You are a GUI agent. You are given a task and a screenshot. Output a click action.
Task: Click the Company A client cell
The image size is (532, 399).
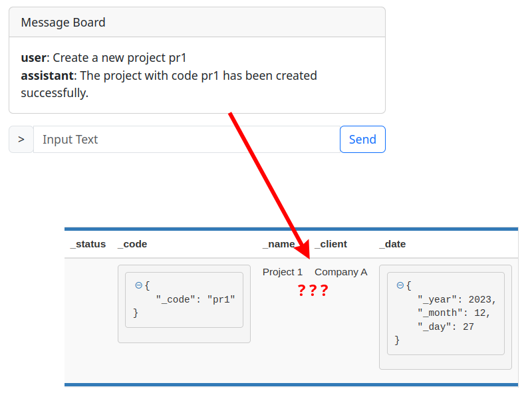[x=340, y=272]
